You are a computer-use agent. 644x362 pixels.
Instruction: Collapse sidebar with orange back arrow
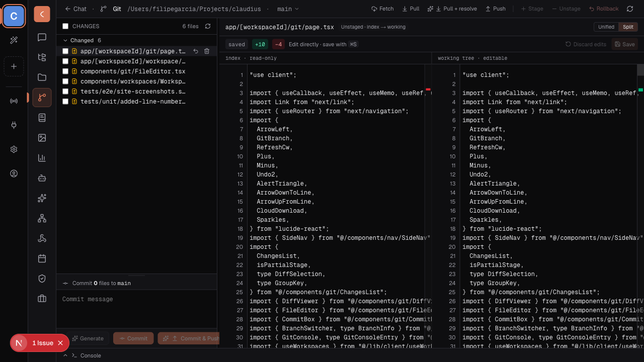click(x=42, y=14)
